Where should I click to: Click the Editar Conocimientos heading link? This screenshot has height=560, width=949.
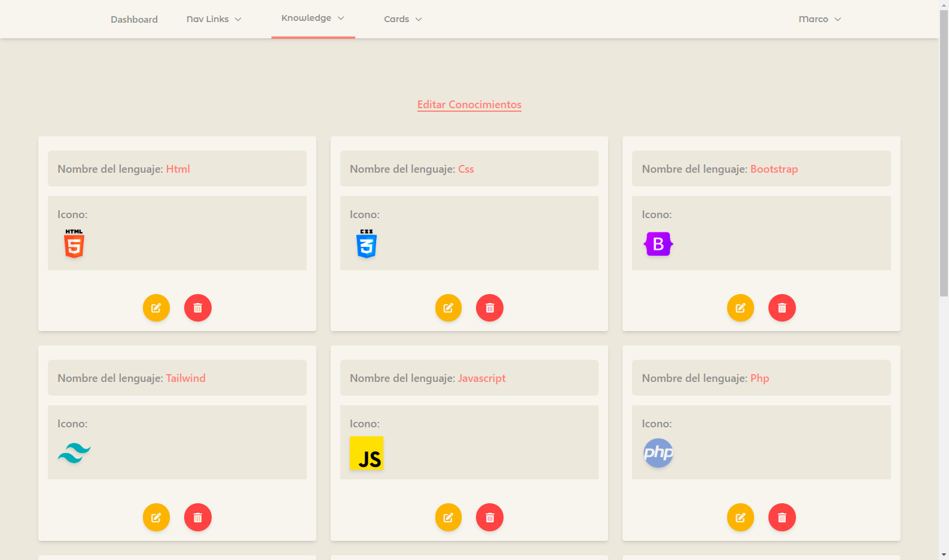(469, 105)
